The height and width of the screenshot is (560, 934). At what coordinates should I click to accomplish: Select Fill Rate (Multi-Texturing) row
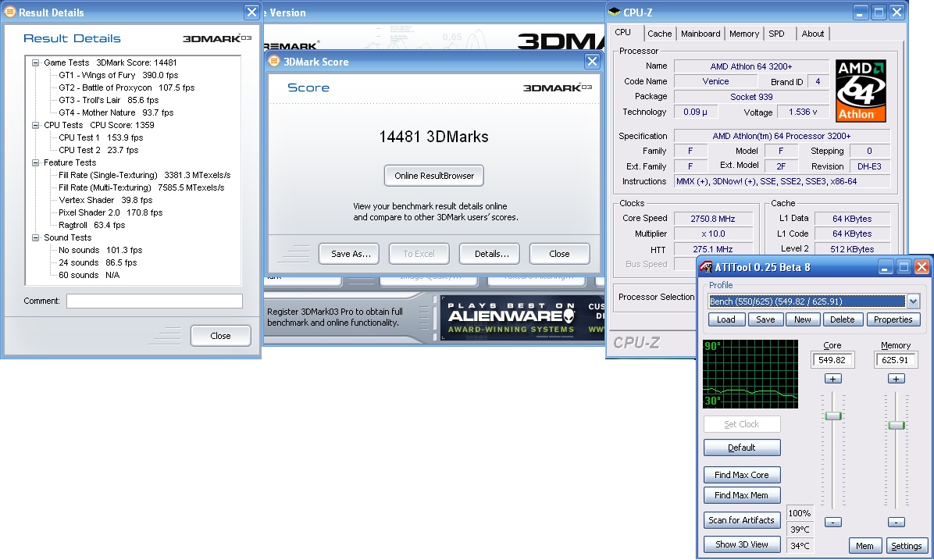[x=141, y=187]
